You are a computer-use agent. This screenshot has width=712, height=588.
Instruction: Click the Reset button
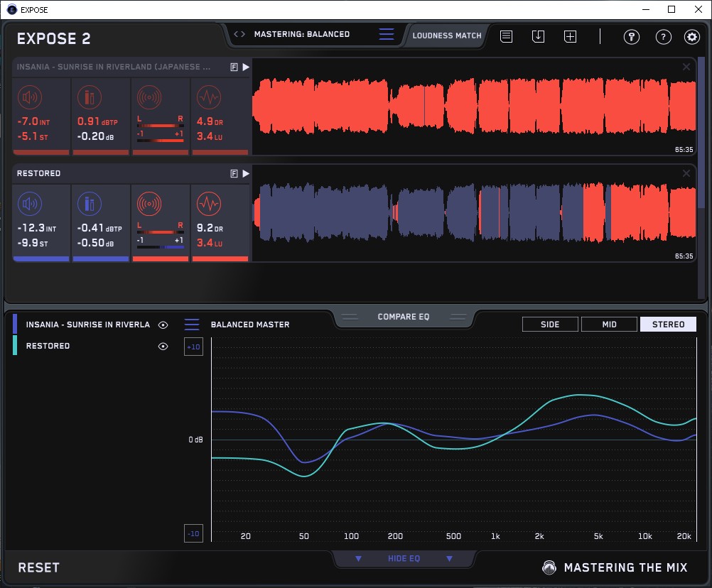pyautogui.click(x=39, y=567)
